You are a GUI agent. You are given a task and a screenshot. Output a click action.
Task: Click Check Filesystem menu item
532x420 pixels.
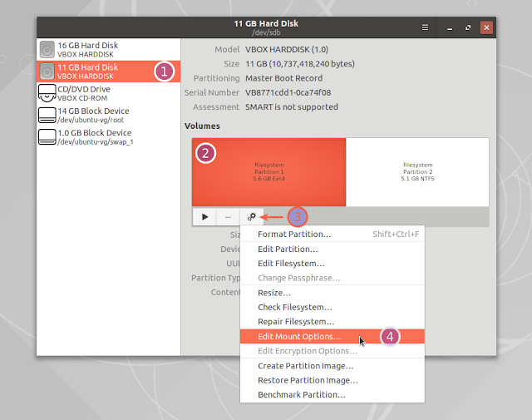[x=295, y=307]
